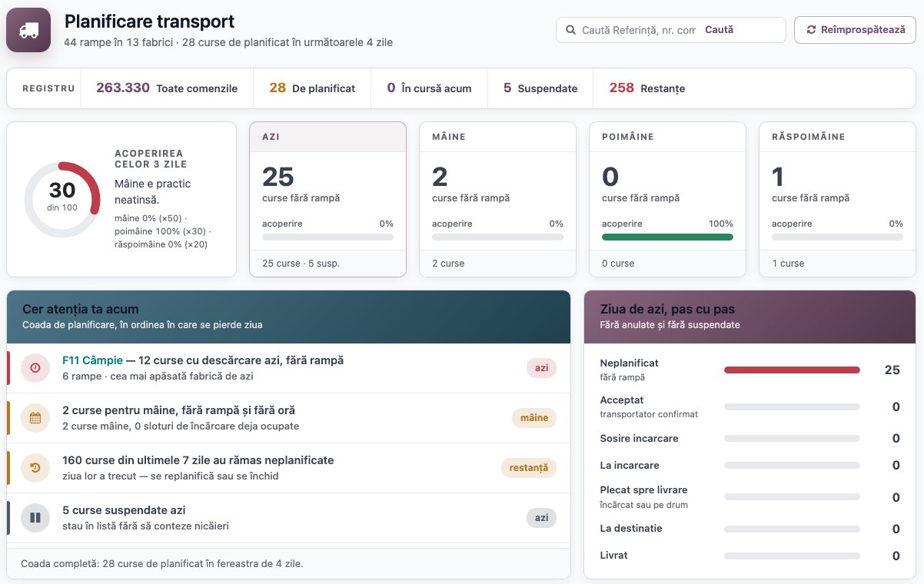This screenshot has height=584, width=924.
Task: Open the row "2 curse pentru mâine, fără rampă și fără oră"
Action: pyautogui.click(x=289, y=418)
